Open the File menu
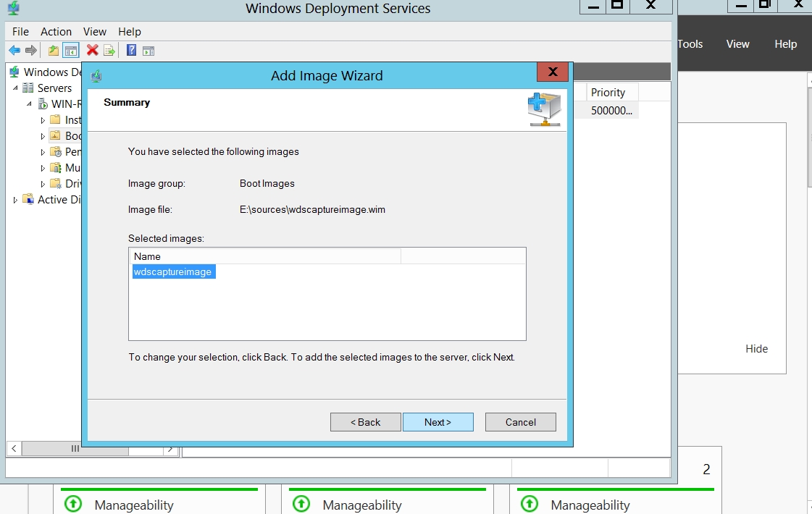This screenshot has height=514, width=812. (20, 32)
